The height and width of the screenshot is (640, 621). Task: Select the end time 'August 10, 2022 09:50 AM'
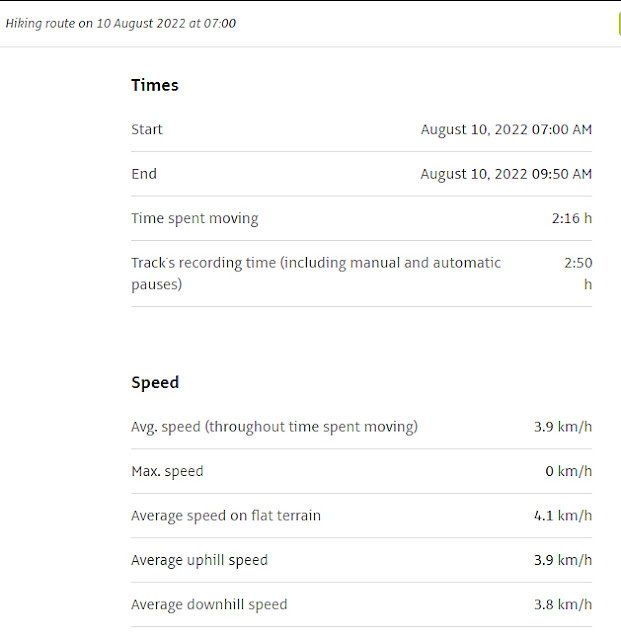pyautogui.click(x=506, y=174)
